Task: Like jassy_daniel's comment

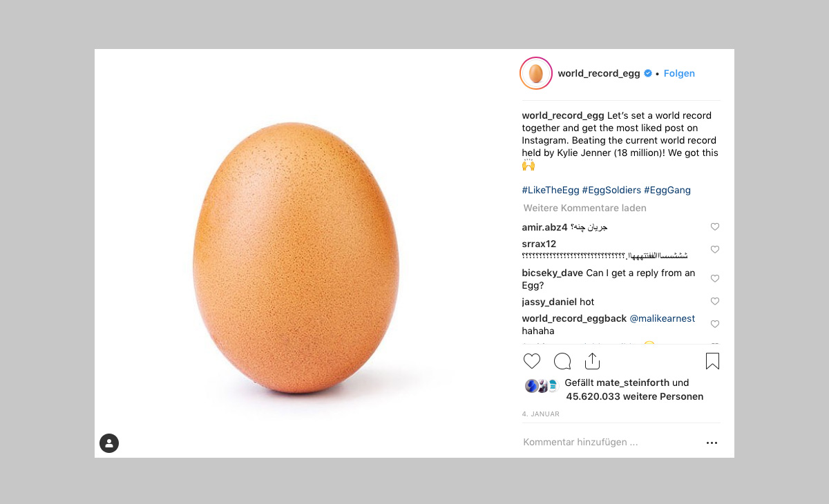Action: pos(715,301)
